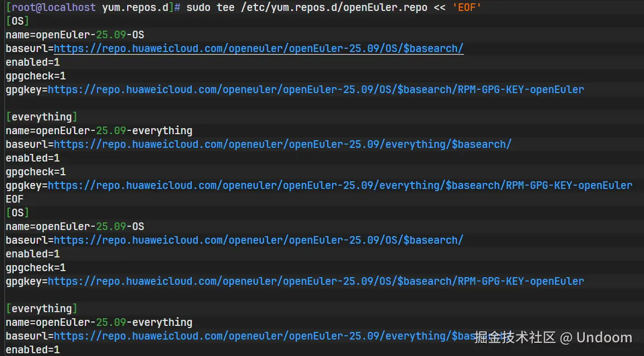Click name=openEuler-25.09-everything after the EOF line
Screen dimensions: 644x356
coord(99,323)
